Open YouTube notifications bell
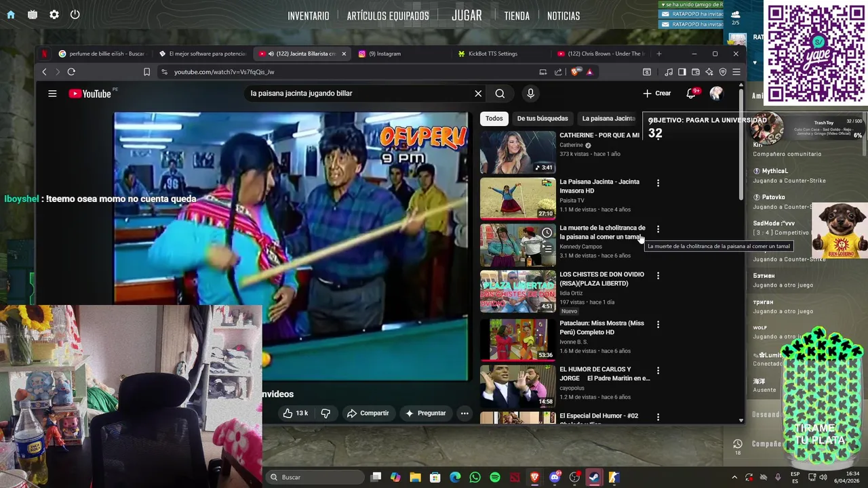The height and width of the screenshot is (488, 868). tap(691, 94)
